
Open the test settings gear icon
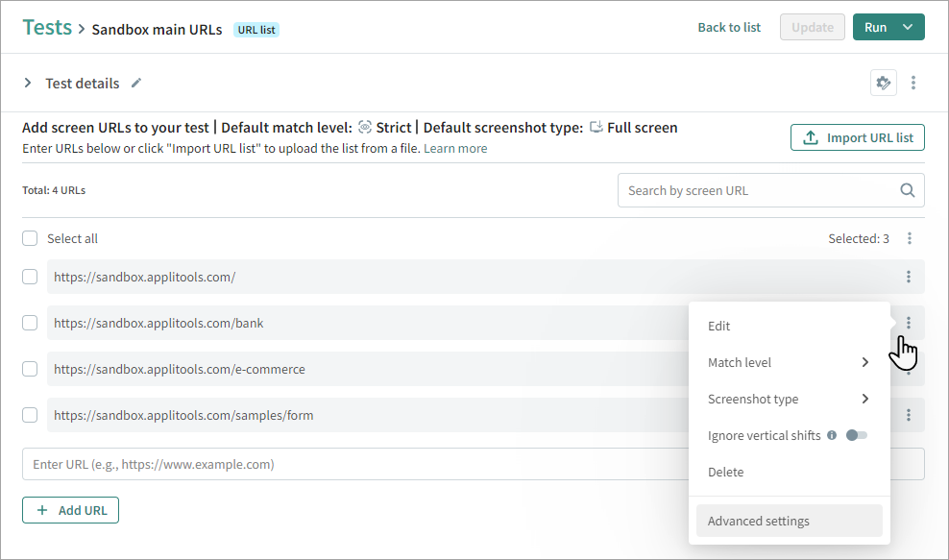pos(883,84)
